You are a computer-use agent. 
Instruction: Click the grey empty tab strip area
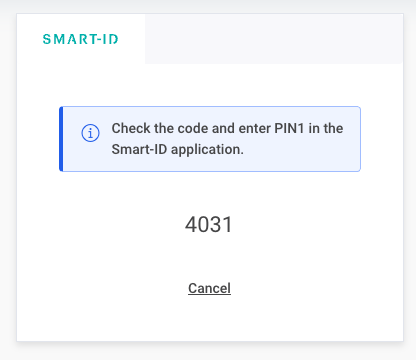pyautogui.click(x=273, y=39)
